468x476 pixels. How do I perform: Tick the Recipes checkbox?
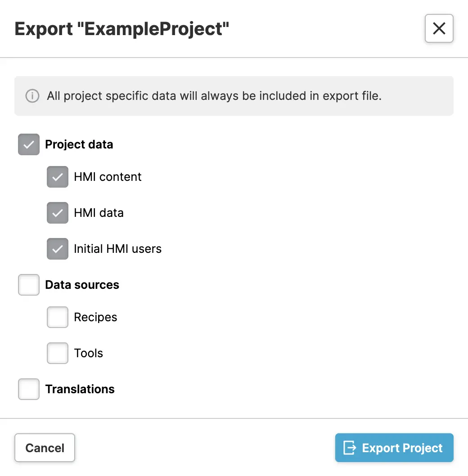(58, 317)
